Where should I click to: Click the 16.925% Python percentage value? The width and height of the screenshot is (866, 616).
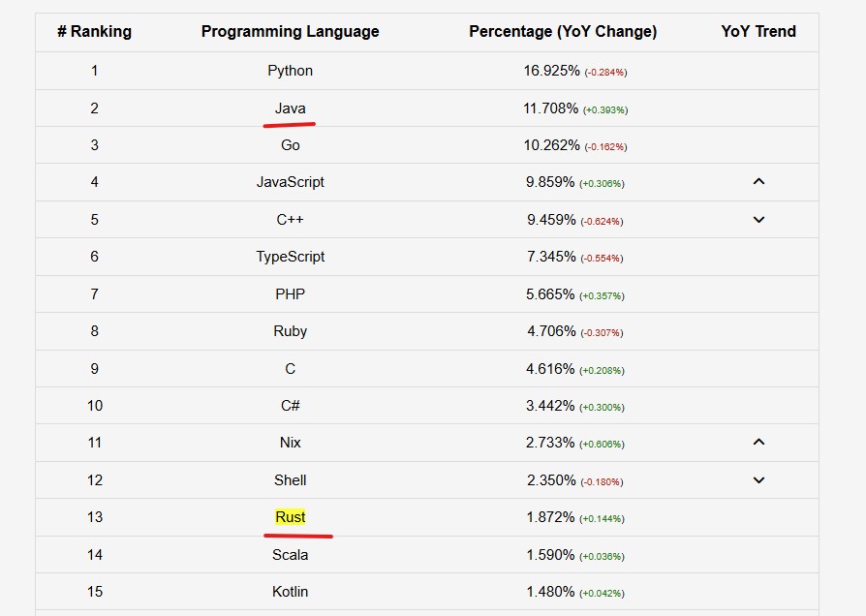[x=551, y=71]
